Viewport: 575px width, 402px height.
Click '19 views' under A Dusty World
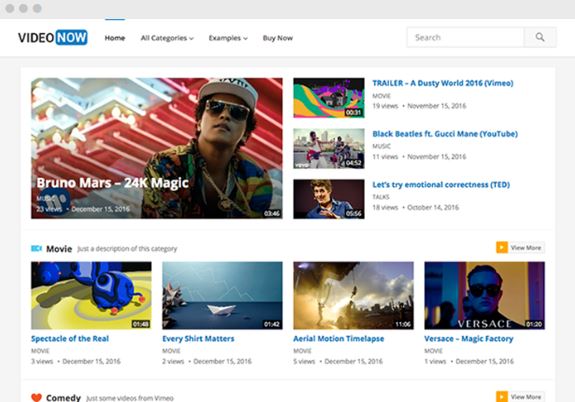385,106
